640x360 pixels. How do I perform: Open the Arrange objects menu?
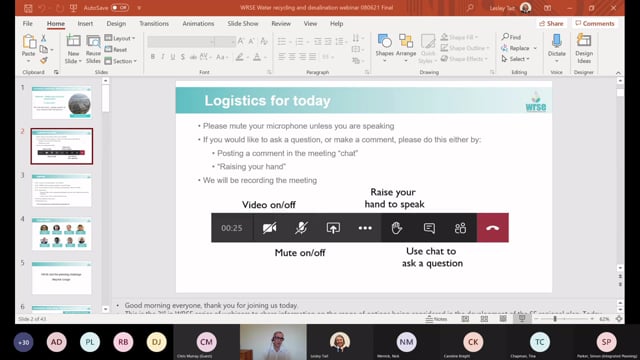[406, 48]
